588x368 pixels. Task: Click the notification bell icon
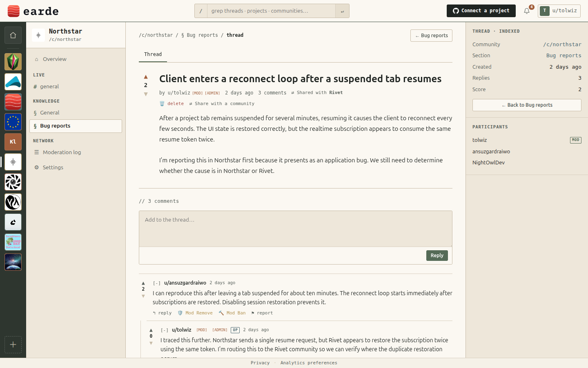(527, 11)
